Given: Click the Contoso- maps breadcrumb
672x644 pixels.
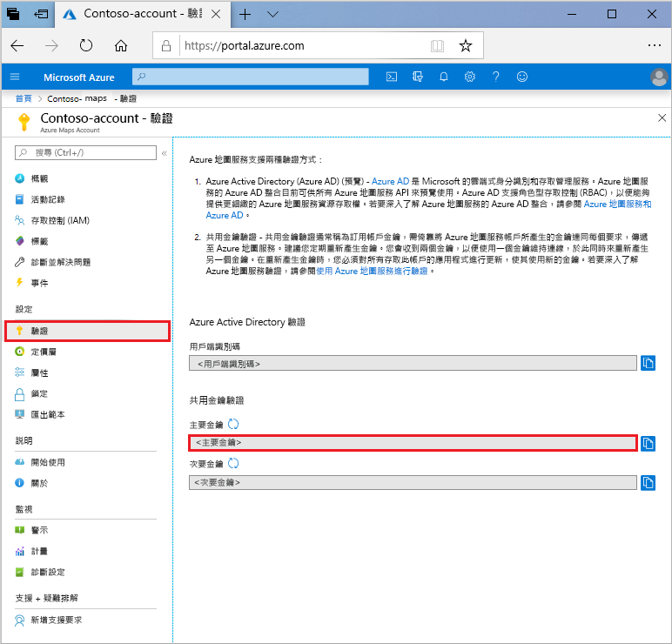Looking at the screenshot, I should click(77, 98).
